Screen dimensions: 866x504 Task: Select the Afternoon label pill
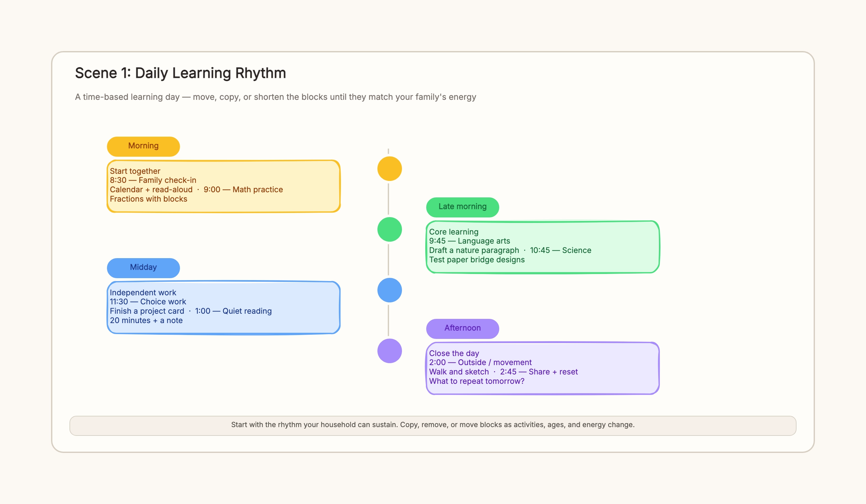pyautogui.click(x=462, y=329)
